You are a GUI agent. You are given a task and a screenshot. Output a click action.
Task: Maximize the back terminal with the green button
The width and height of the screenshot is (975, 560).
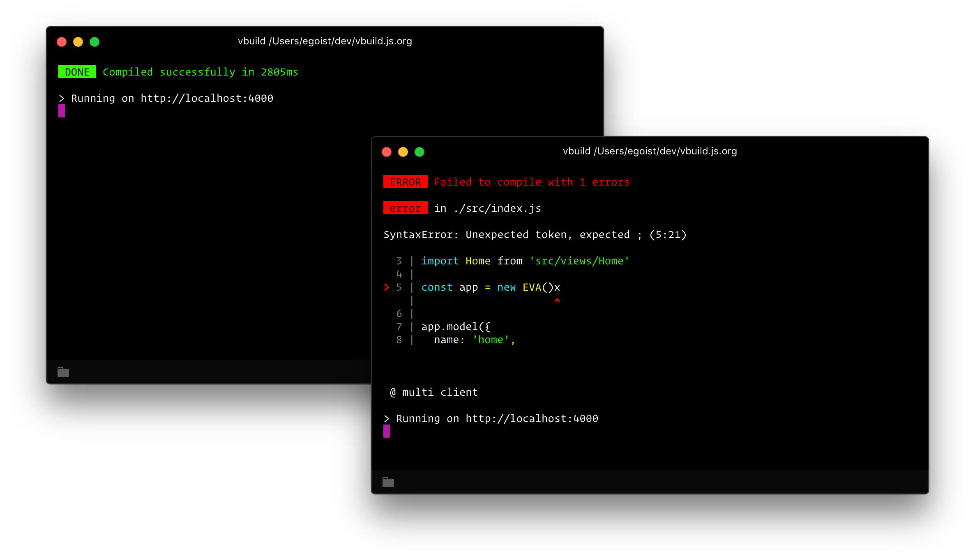click(95, 42)
